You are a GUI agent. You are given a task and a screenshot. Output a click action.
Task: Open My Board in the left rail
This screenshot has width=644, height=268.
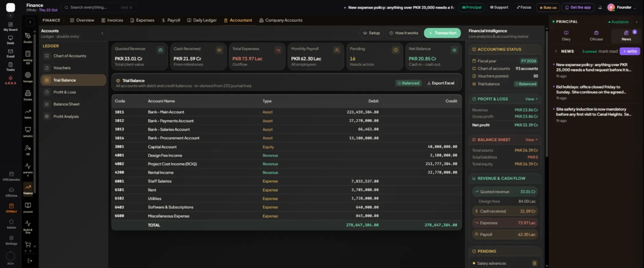click(x=11, y=26)
